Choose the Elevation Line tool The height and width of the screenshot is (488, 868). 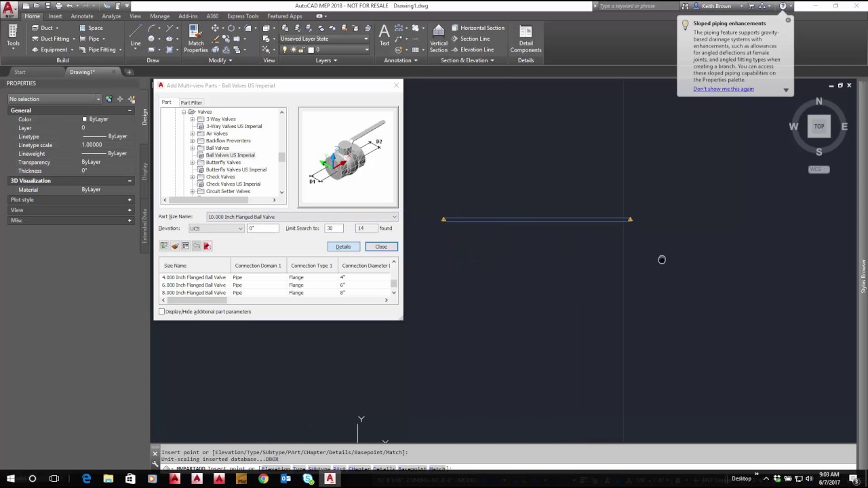[472, 49]
